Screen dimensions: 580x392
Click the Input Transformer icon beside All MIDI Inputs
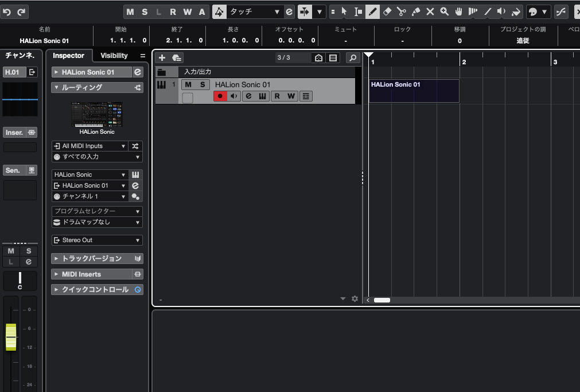[x=135, y=146]
